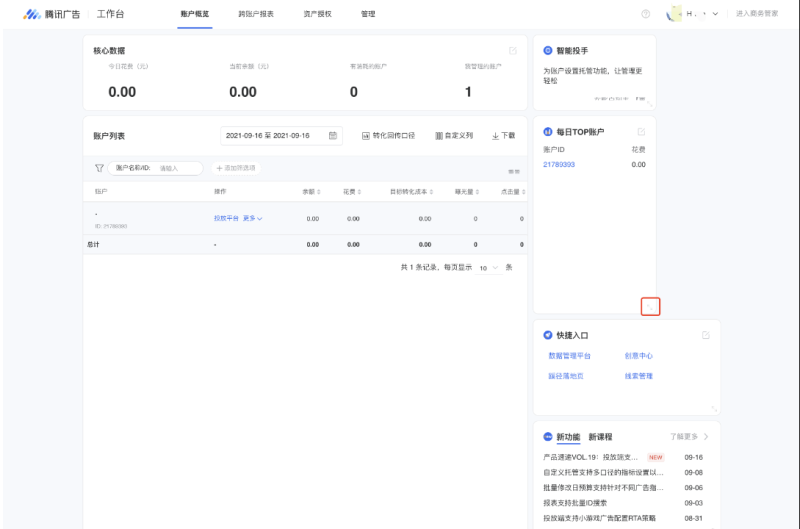Click 下载 to download account list
800x529 pixels.
coord(504,136)
